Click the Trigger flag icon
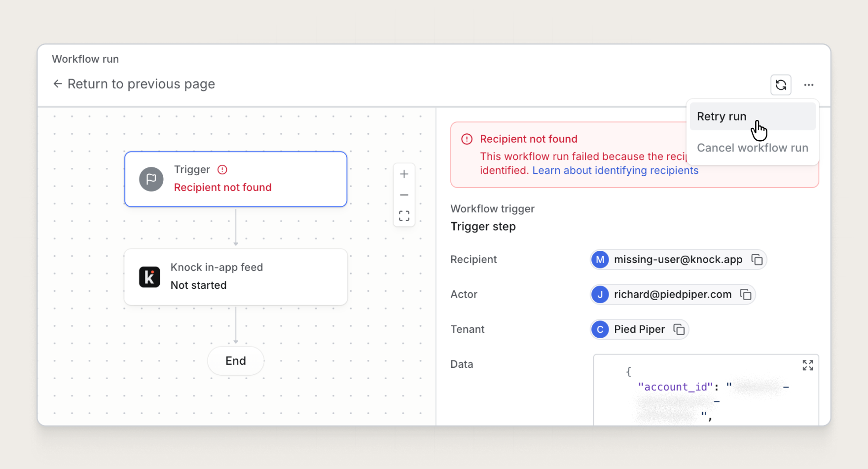 pyautogui.click(x=151, y=179)
